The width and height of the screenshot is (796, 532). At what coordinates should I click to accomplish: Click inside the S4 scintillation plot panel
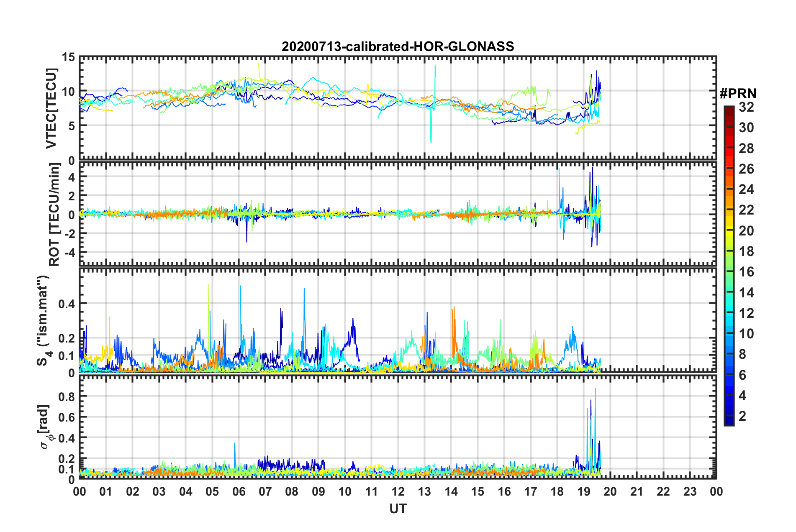(398, 320)
